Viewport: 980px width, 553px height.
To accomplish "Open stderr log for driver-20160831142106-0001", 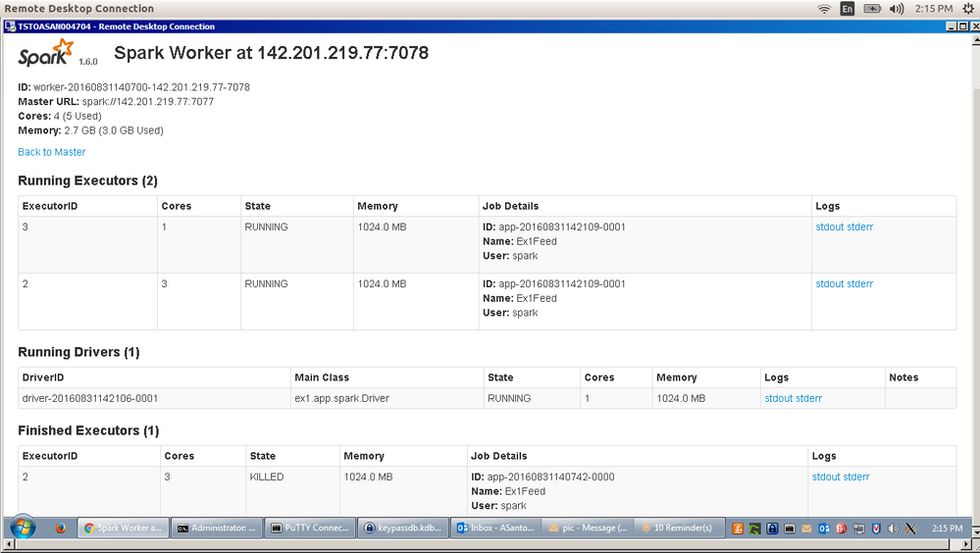I will pos(808,398).
